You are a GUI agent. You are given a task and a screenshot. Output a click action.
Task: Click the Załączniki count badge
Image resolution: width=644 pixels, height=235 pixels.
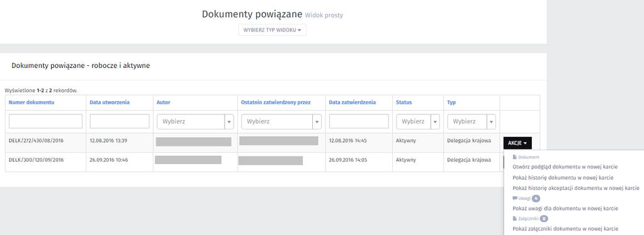click(544, 219)
